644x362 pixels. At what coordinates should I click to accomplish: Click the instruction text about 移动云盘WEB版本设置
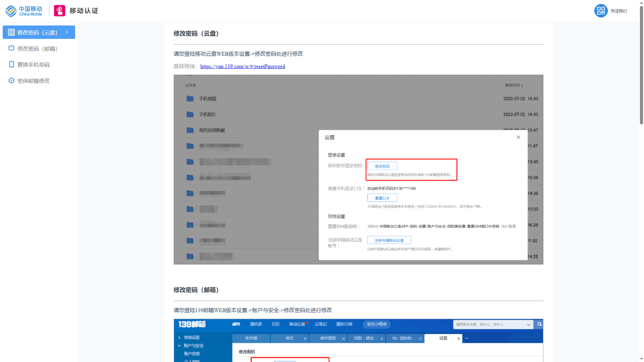click(x=238, y=54)
